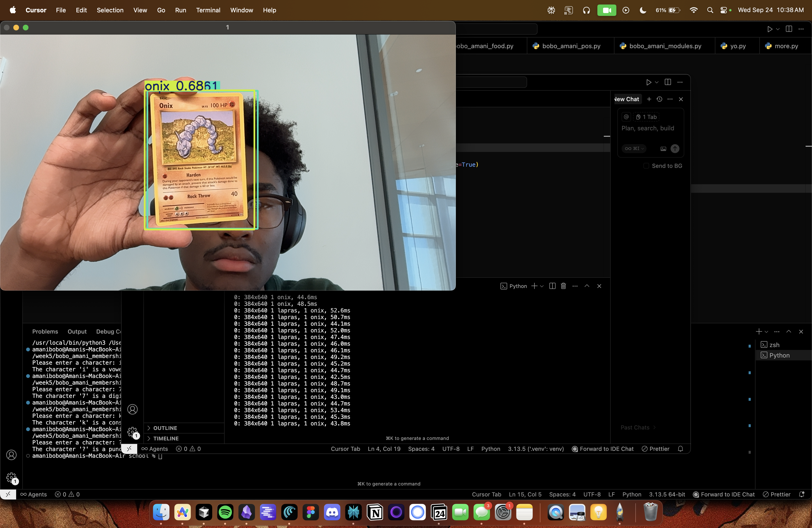Click the kill terminal trash icon
The height and width of the screenshot is (528, 812).
(563, 286)
